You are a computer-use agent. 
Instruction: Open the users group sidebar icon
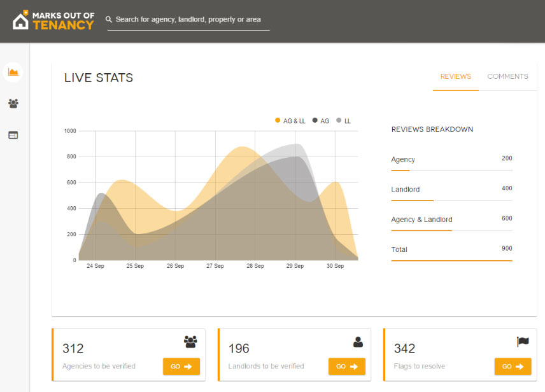[13, 103]
